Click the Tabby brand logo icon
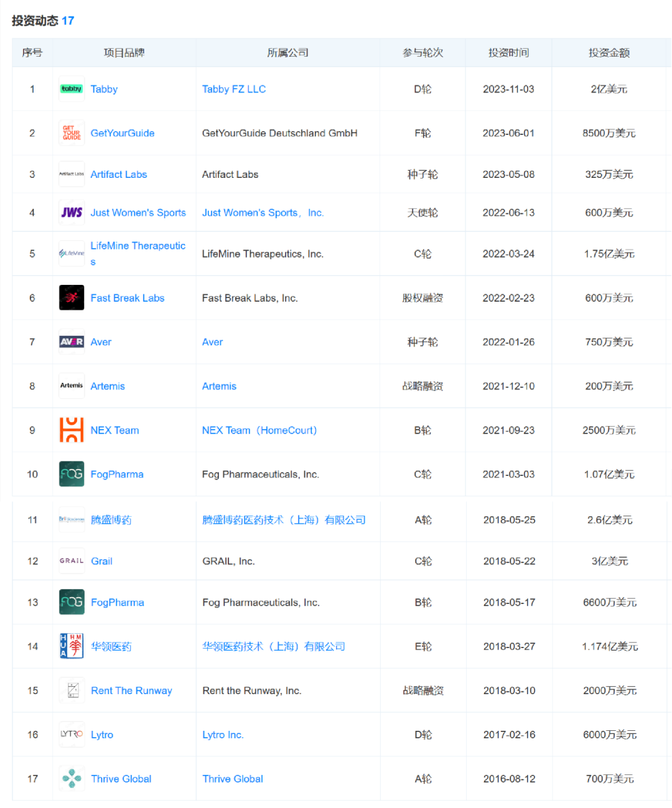The width and height of the screenshot is (672, 808). click(72, 89)
